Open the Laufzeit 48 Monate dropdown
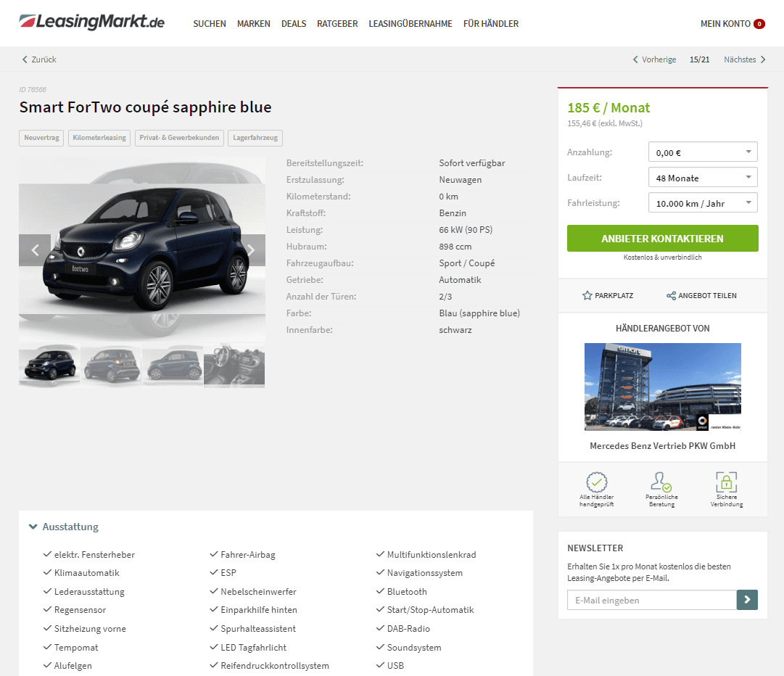Image resolution: width=784 pixels, height=676 pixels. [x=703, y=178]
